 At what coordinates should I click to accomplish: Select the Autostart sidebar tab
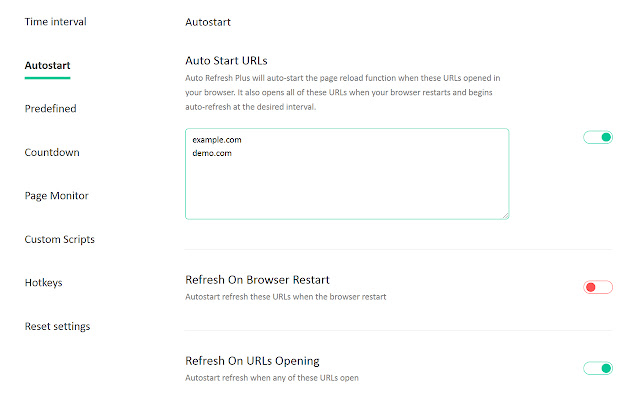[x=48, y=65]
